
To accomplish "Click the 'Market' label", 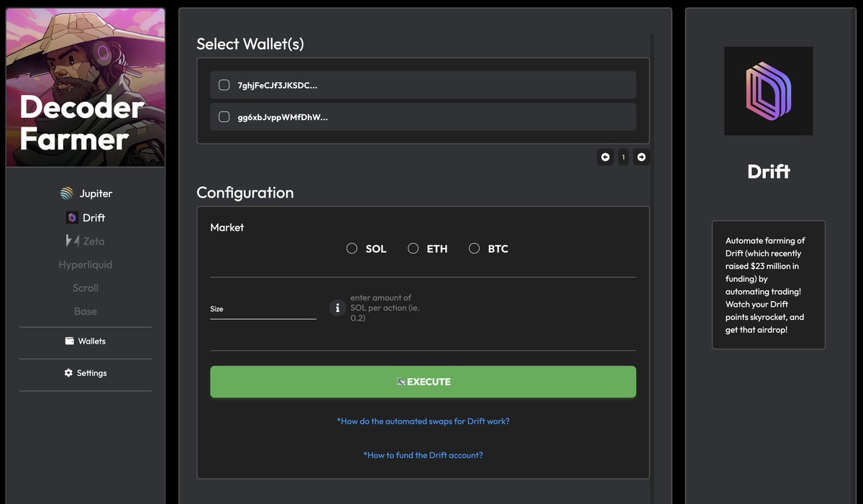I will pos(227,227).
